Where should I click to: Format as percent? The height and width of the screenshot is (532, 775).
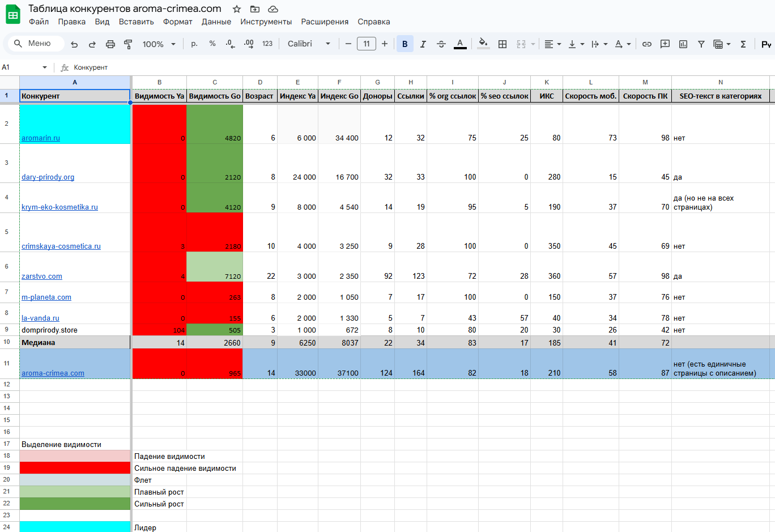(x=212, y=44)
